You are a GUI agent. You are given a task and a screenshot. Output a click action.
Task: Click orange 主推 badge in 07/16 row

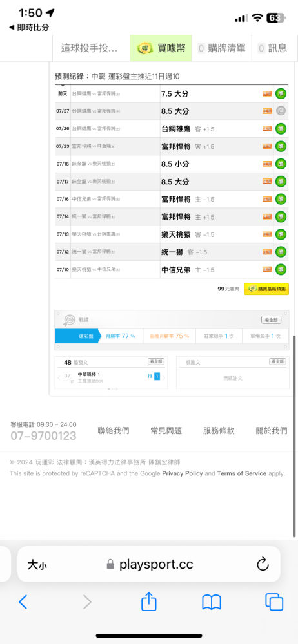268,199
